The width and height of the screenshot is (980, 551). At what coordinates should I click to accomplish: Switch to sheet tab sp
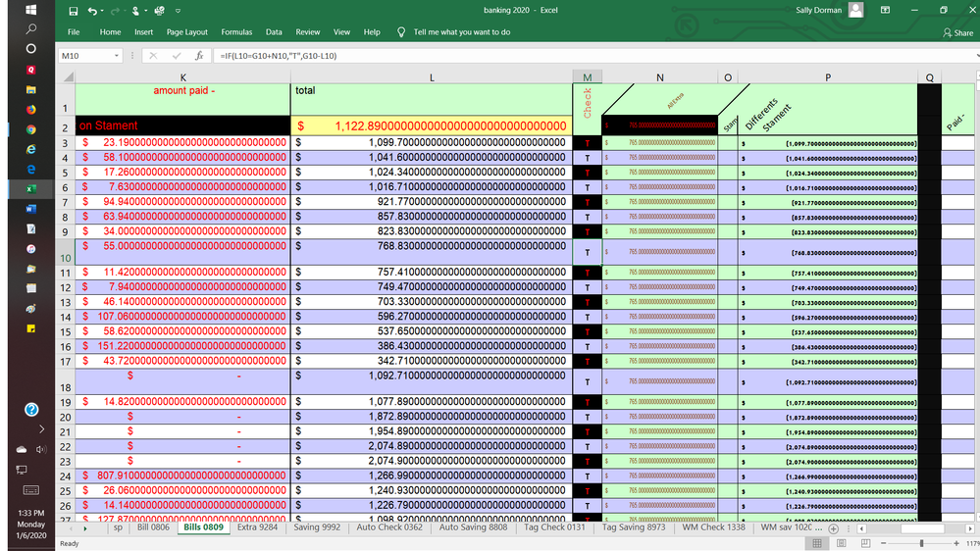[118, 527]
